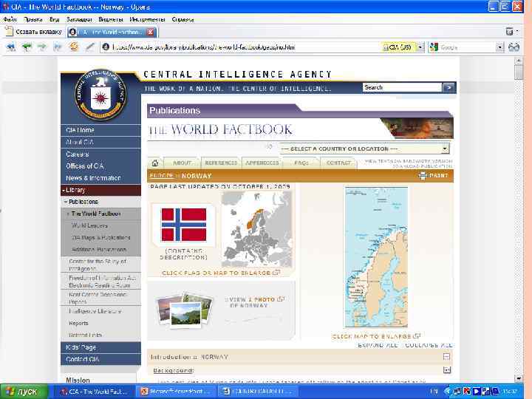Open the Виджеты menu
This screenshot has width=532, height=399.
(111, 19)
